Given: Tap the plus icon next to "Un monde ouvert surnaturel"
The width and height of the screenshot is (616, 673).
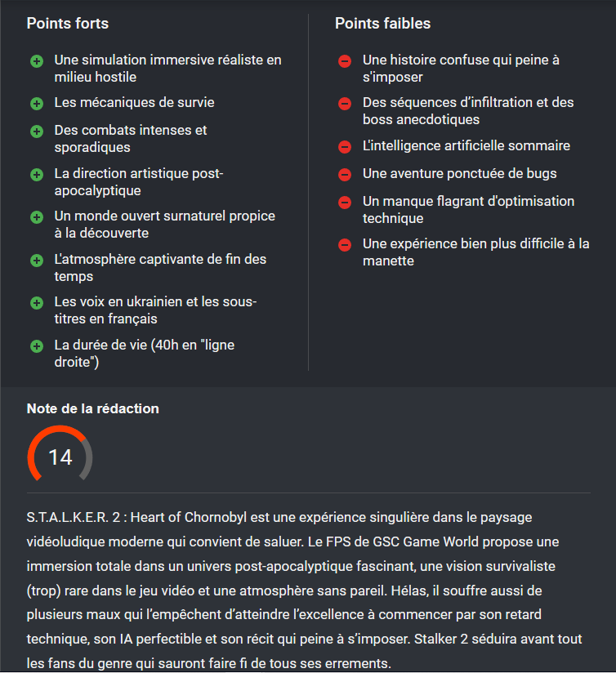Looking at the screenshot, I should pyautogui.click(x=37, y=217).
